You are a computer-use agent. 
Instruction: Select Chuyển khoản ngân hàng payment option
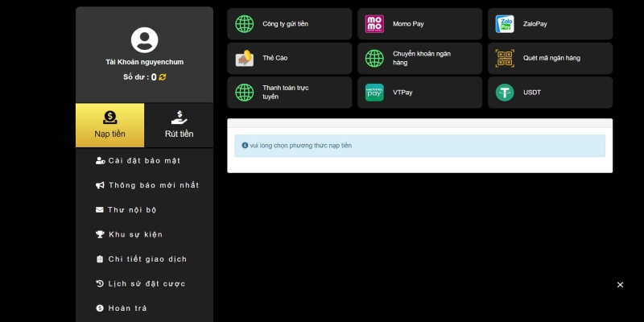click(x=419, y=58)
